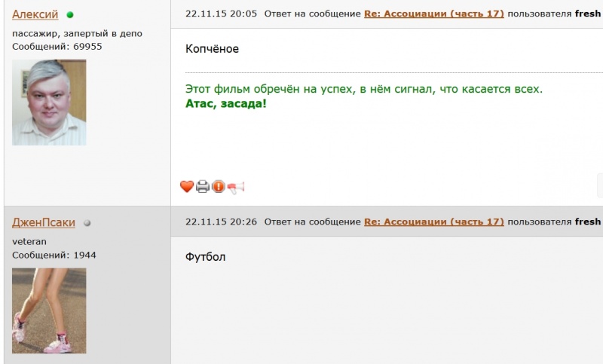Screen dimensions: 603x364
Task: Click ДженПсаки's avatar with pink sneakers
Action: 49,310
